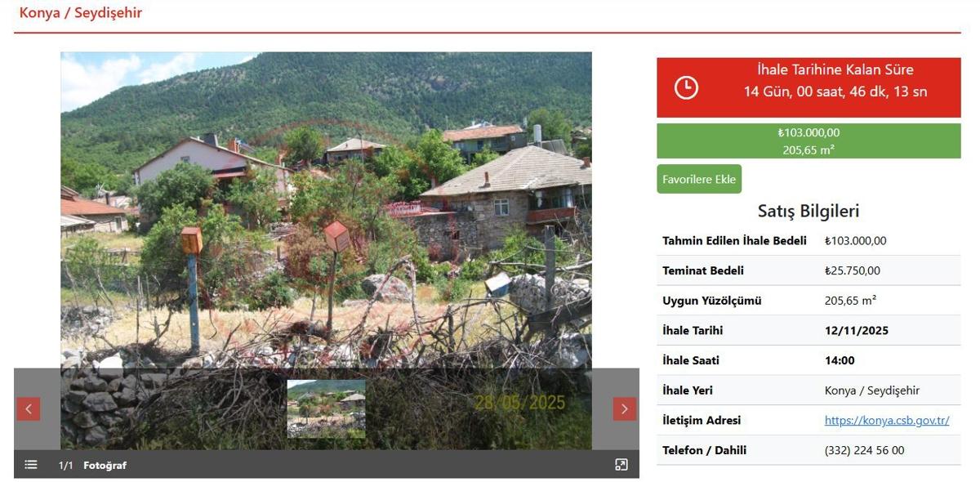Add listing with Favorilere Ekle button

pyautogui.click(x=699, y=180)
